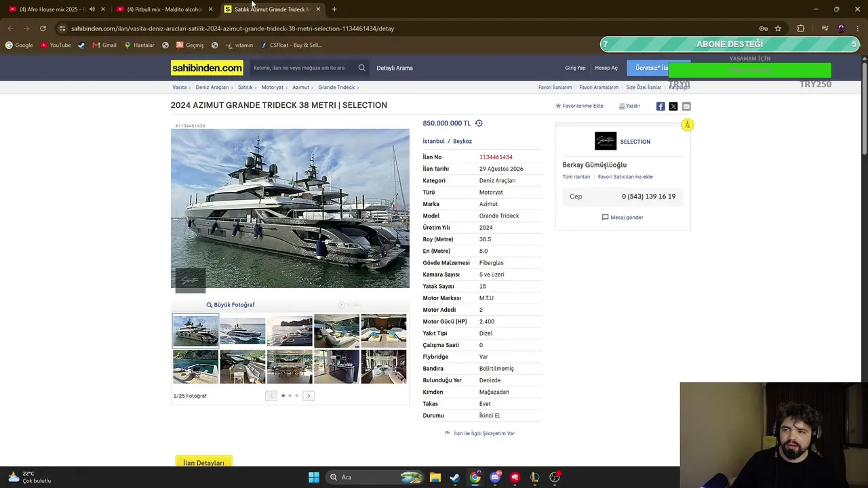
Task: Share the listing on Facebook
Action: coord(660,106)
